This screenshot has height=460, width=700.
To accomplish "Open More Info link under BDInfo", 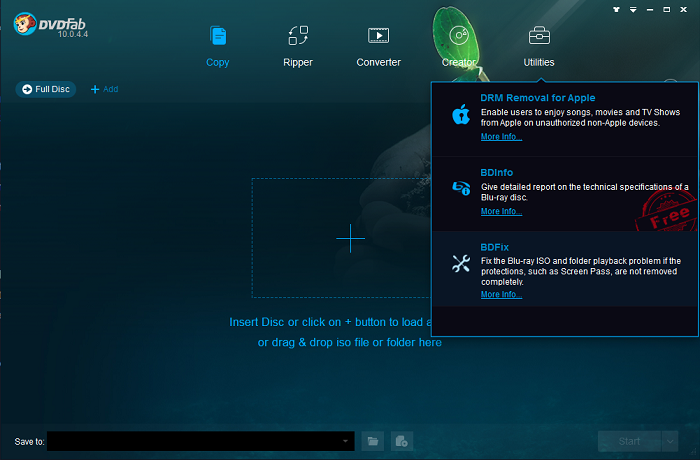I will tap(501, 211).
